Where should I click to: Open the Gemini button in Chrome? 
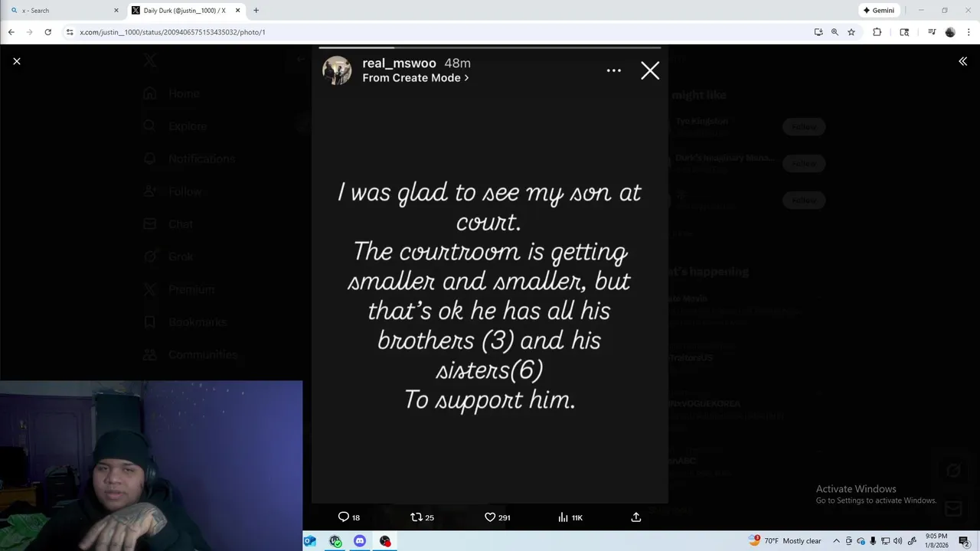[879, 10]
